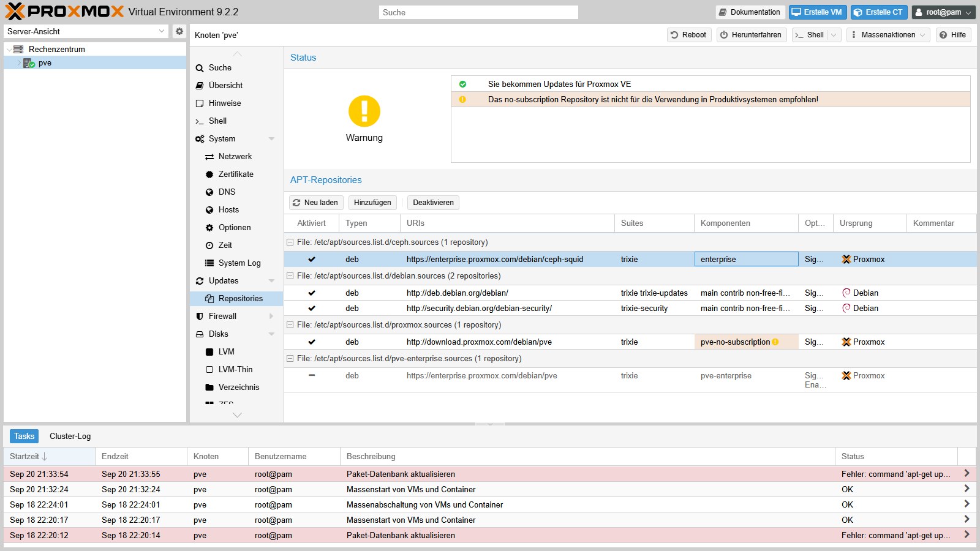This screenshot has height=551, width=980.
Task: Click enabled checkmark for ceph-squid repository
Action: point(312,260)
